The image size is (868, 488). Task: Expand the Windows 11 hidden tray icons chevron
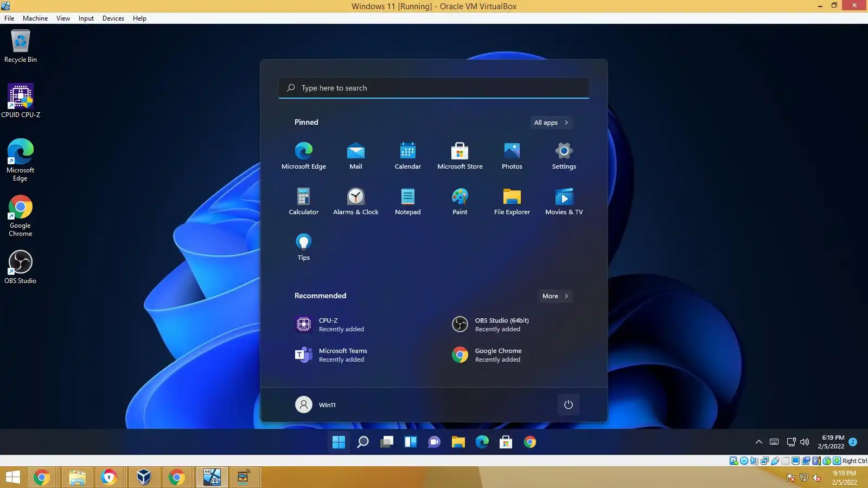759,442
